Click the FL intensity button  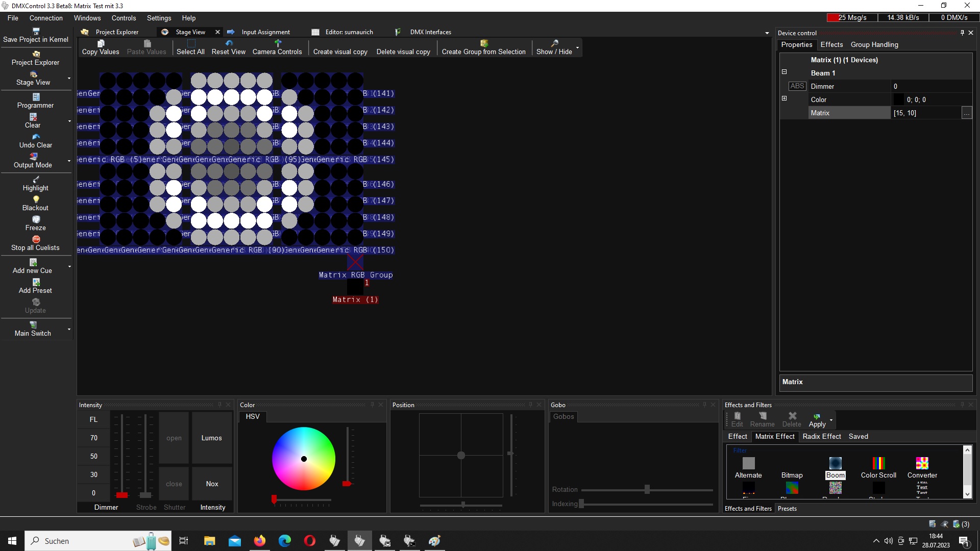tap(93, 419)
